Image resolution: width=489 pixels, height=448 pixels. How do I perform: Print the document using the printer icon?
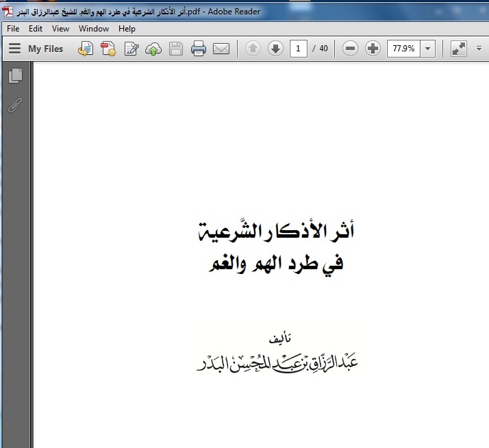click(199, 49)
